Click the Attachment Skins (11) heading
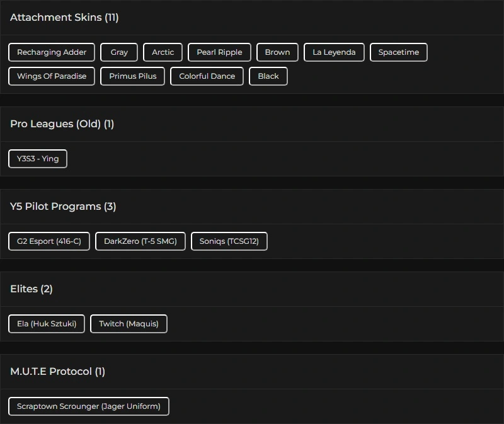Screen dimensions: 504x424 64,18
